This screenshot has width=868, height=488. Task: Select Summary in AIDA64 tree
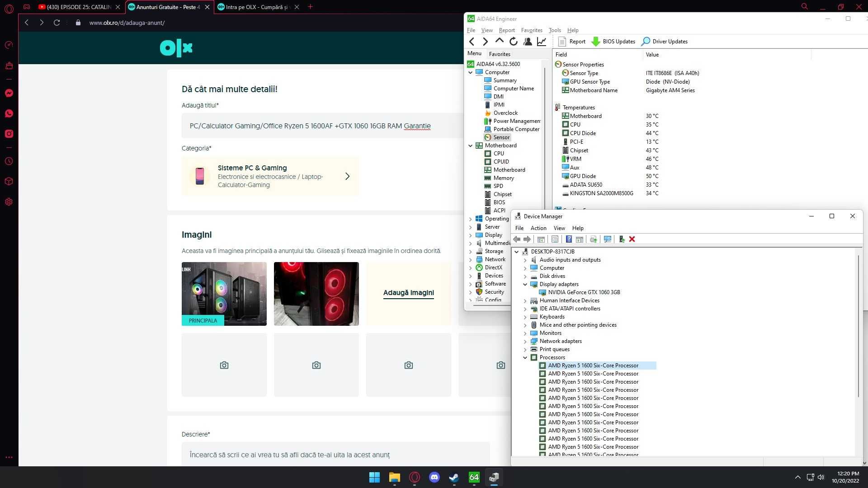coord(505,80)
